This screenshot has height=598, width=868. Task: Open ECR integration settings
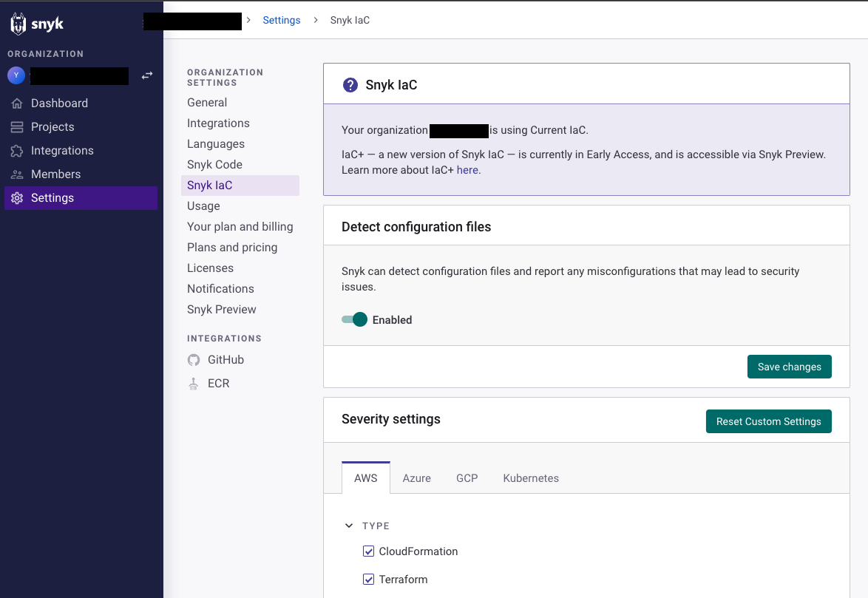(x=219, y=384)
